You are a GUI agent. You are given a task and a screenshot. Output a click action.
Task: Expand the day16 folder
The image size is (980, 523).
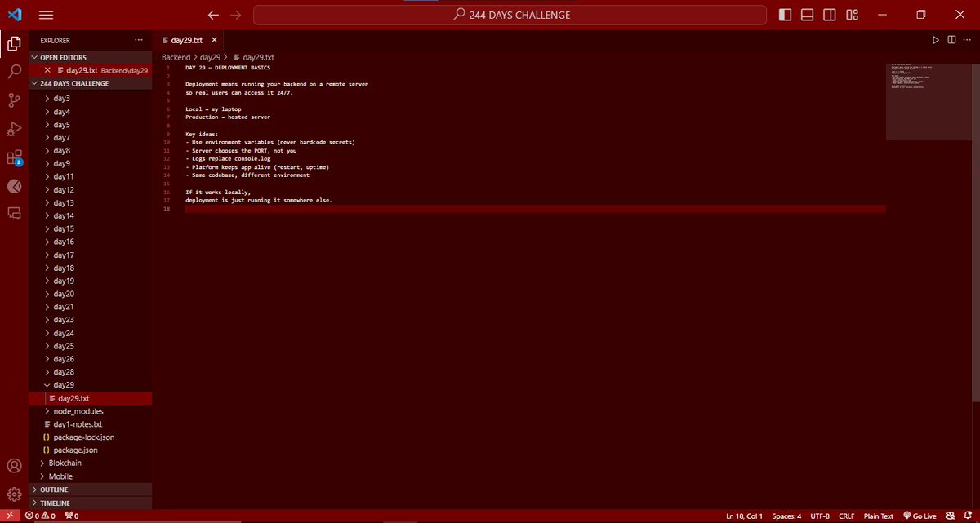91,242
